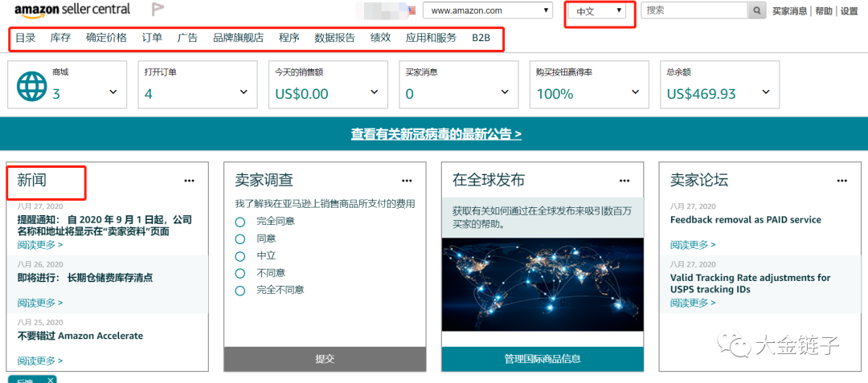Image resolution: width=868 pixels, height=383 pixels.
Task: Expand the 今天的销售额 card chevron
Action: [x=375, y=92]
